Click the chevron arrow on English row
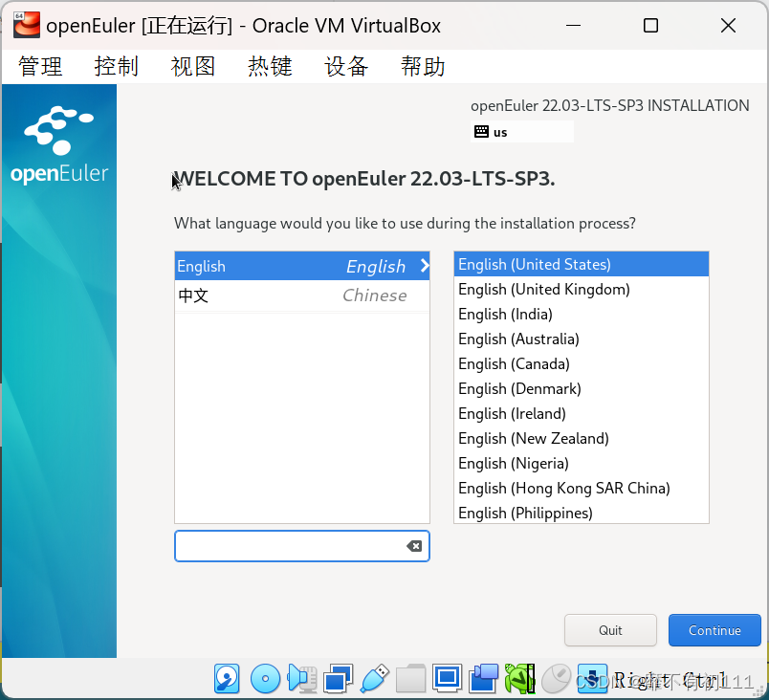 tap(425, 266)
